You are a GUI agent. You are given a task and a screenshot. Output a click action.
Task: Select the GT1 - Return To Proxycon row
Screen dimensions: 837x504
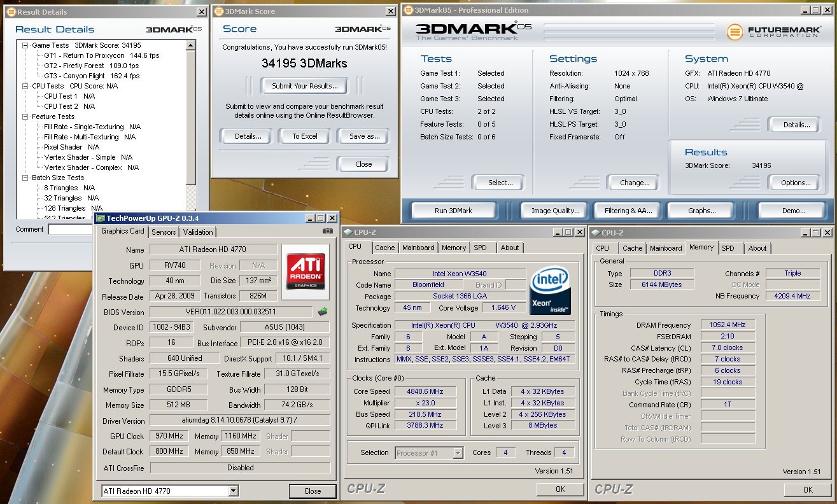pos(102,55)
